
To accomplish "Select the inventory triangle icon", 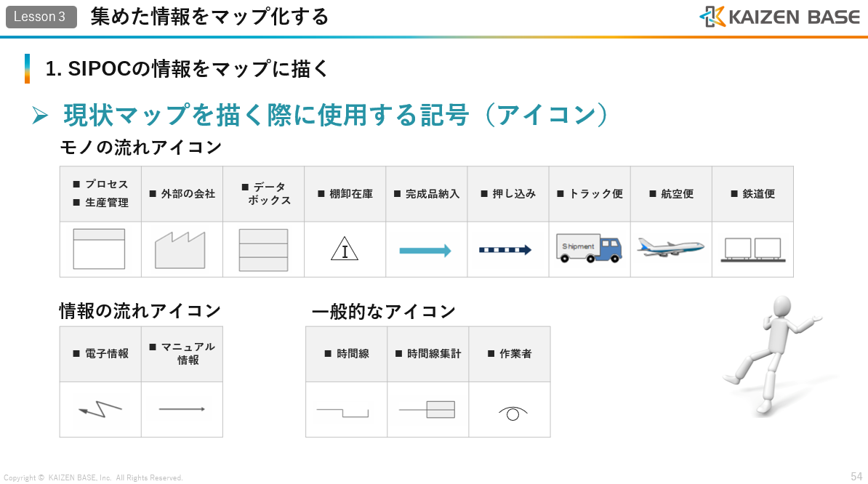I will [344, 250].
